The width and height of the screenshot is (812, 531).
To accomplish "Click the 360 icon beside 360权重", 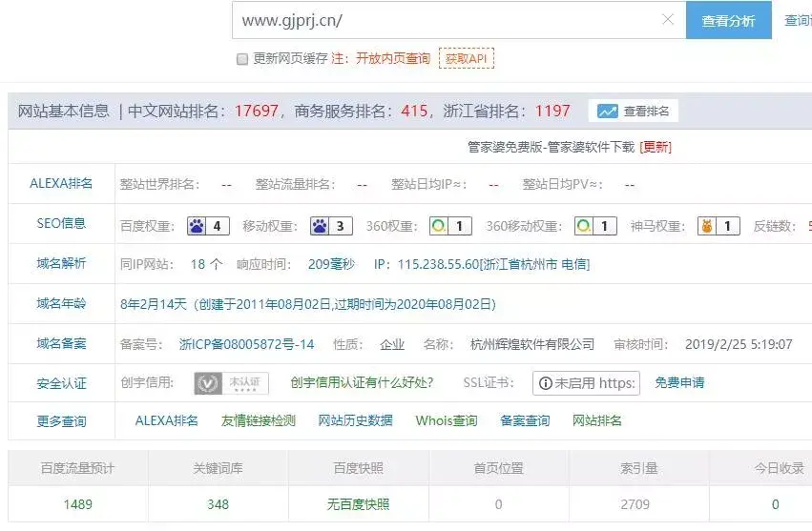I will (439, 226).
